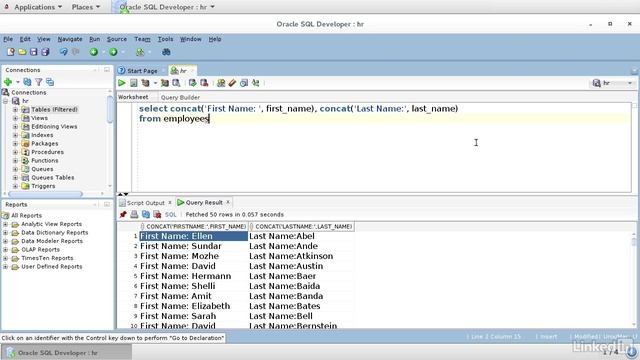Add a new connection with green plus icon
Viewport: 640px width, 360px height.
coord(8,82)
